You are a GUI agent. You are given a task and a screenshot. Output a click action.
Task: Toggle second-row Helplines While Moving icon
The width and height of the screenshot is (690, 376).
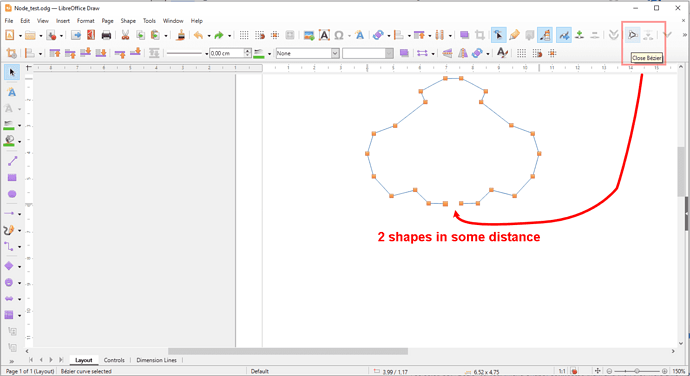(x=552, y=53)
